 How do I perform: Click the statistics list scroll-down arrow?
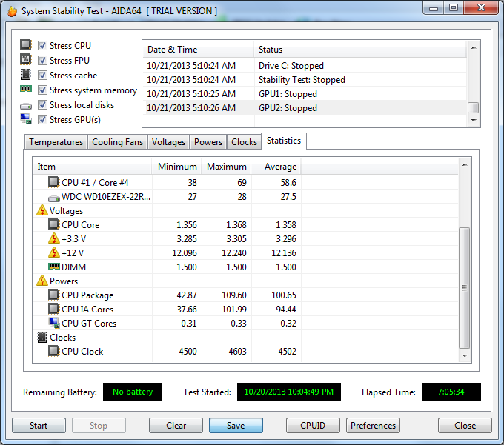click(x=465, y=355)
